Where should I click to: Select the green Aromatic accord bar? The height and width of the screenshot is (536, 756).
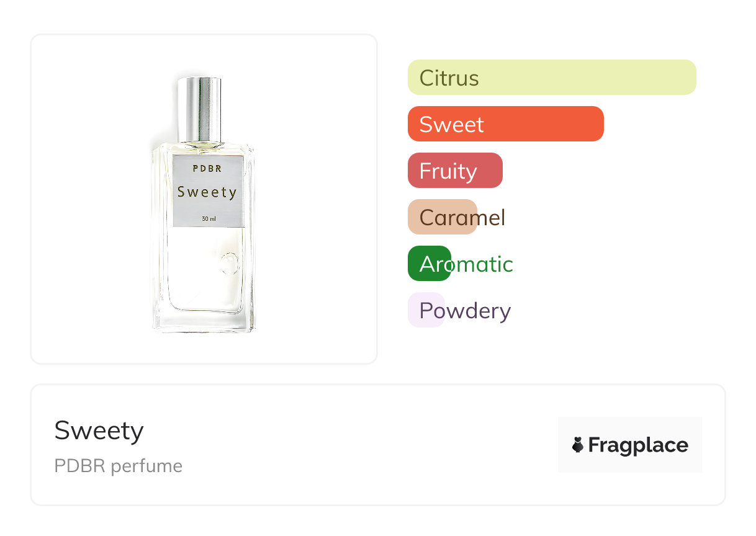click(x=429, y=264)
